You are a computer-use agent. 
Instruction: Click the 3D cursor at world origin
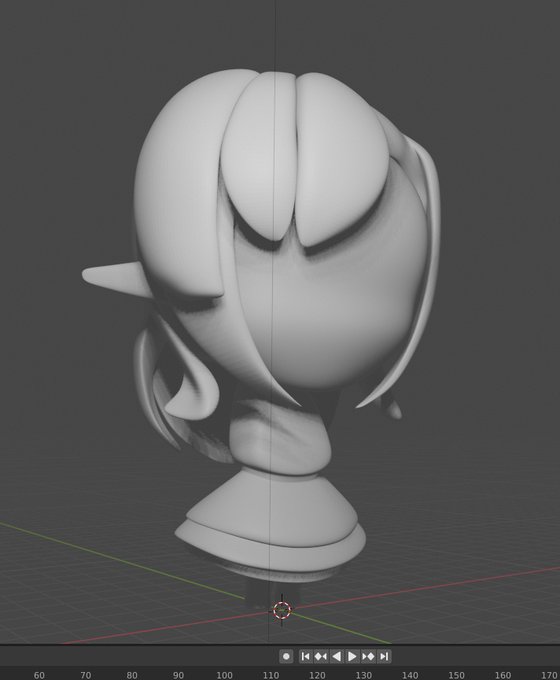tap(282, 610)
